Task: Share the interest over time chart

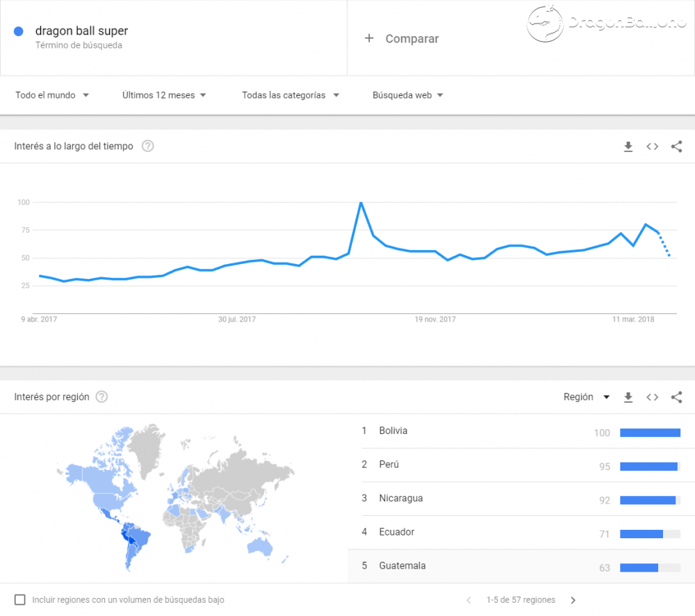Action: coord(676,147)
